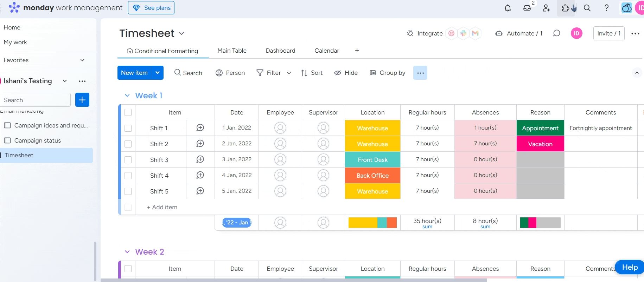The image size is (644, 282).
Task: Click the invite members person icon
Action: click(546, 8)
